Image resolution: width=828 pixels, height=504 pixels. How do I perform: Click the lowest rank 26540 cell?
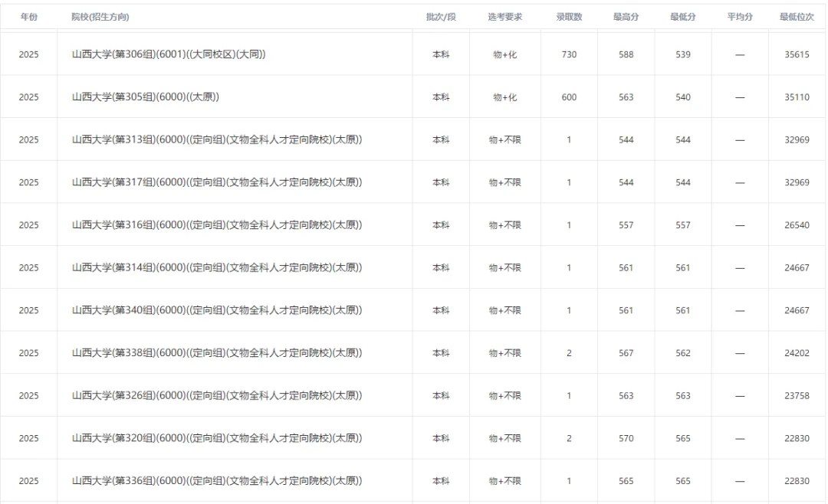(x=797, y=225)
